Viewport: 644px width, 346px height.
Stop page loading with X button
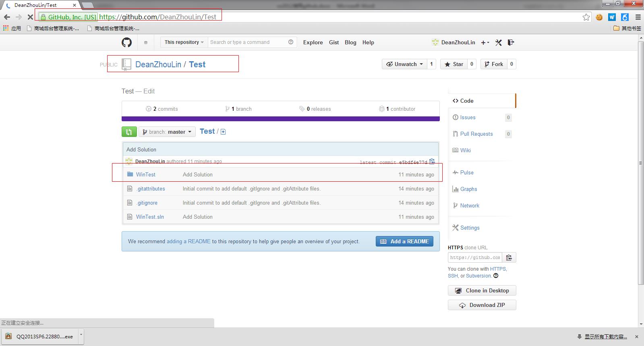point(30,17)
